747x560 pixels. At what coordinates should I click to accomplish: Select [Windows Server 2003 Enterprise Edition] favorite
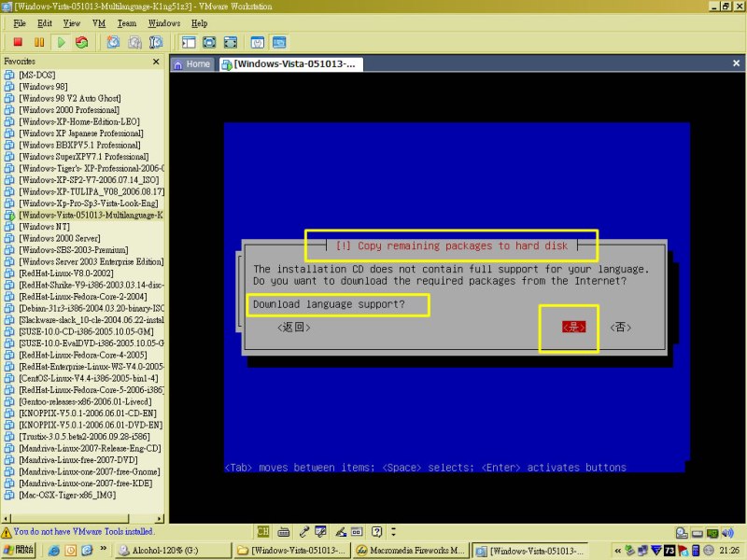coord(91,261)
